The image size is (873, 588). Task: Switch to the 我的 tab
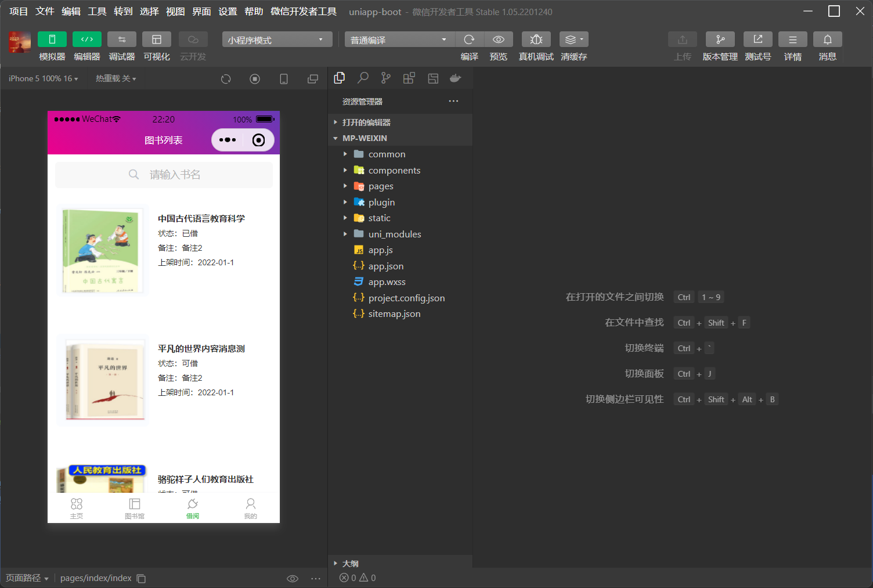tap(251, 508)
